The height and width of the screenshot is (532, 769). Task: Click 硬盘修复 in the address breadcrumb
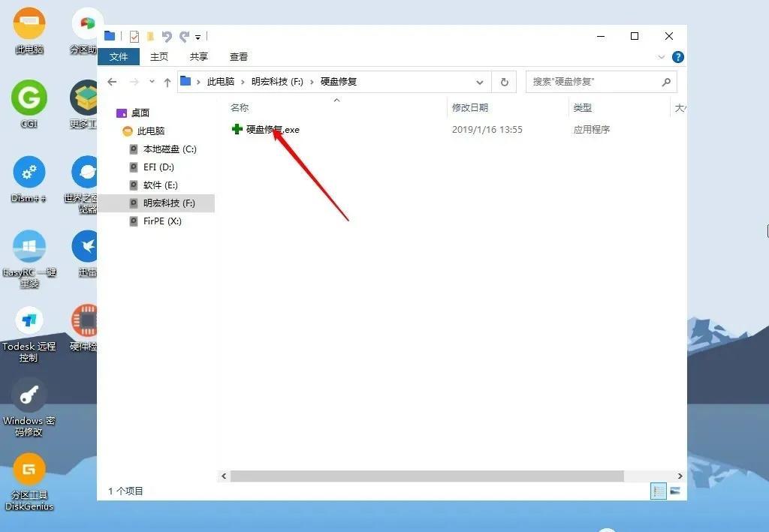click(339, 82)
